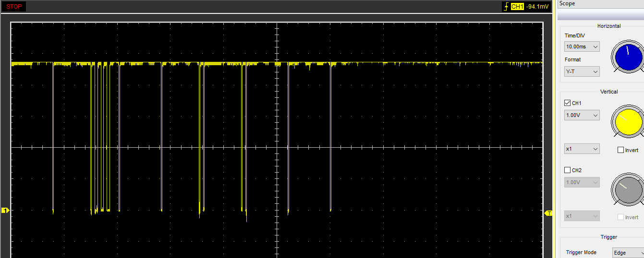The image size is (644, 258).
Task: Uncheck the CH1 channel checkbox
Action: coord(567,103)
